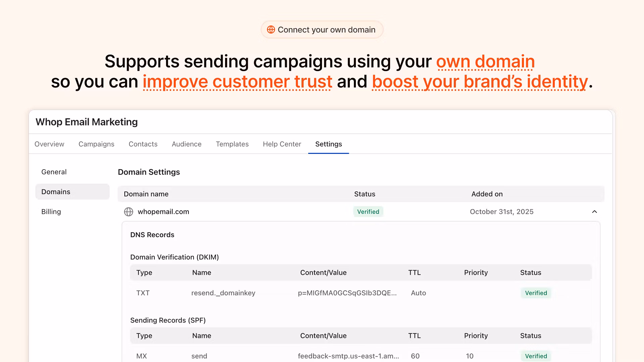Click the MX record Verified badge

(x=536, y=356)
